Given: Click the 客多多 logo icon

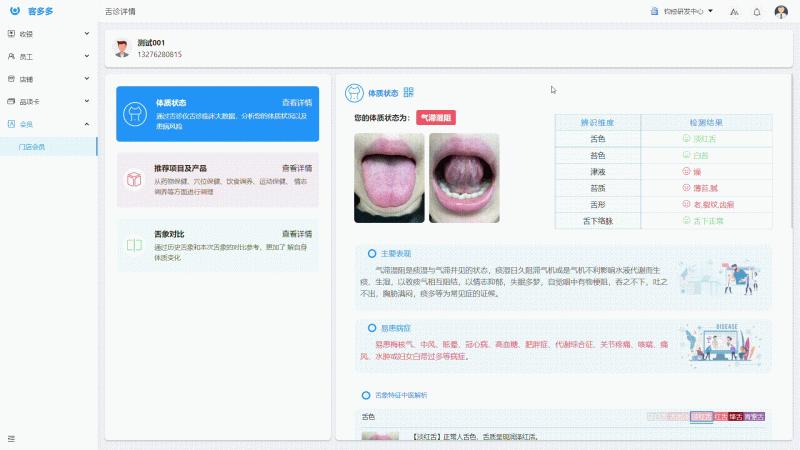Looking at the screenshot, I should pyautogui.click(x=14, y=12).
